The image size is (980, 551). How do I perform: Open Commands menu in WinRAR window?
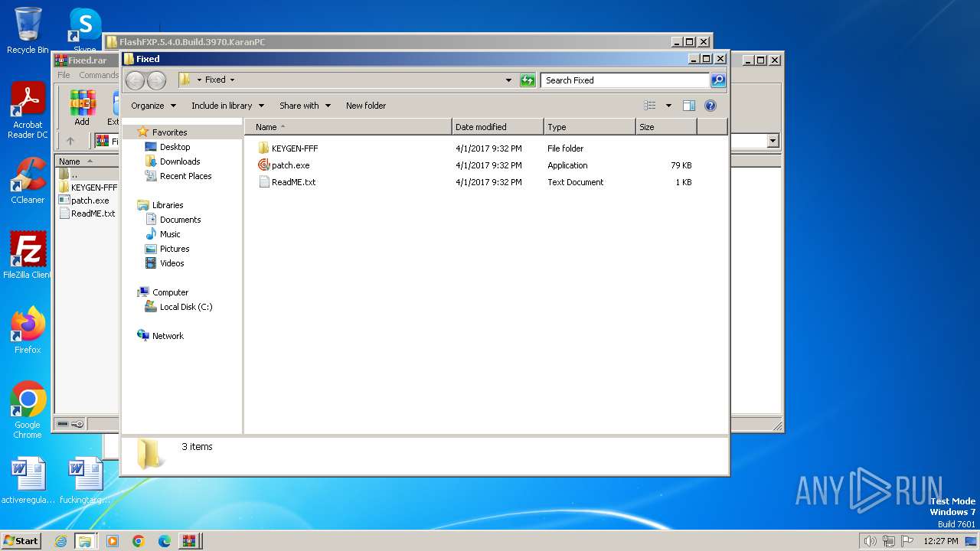pyautogui.click(x=99, y=75)
